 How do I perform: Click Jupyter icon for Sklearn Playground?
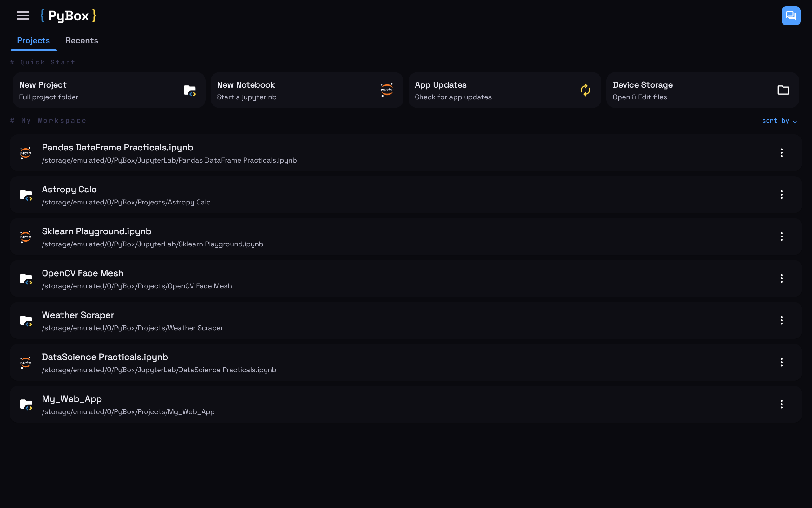25,237
